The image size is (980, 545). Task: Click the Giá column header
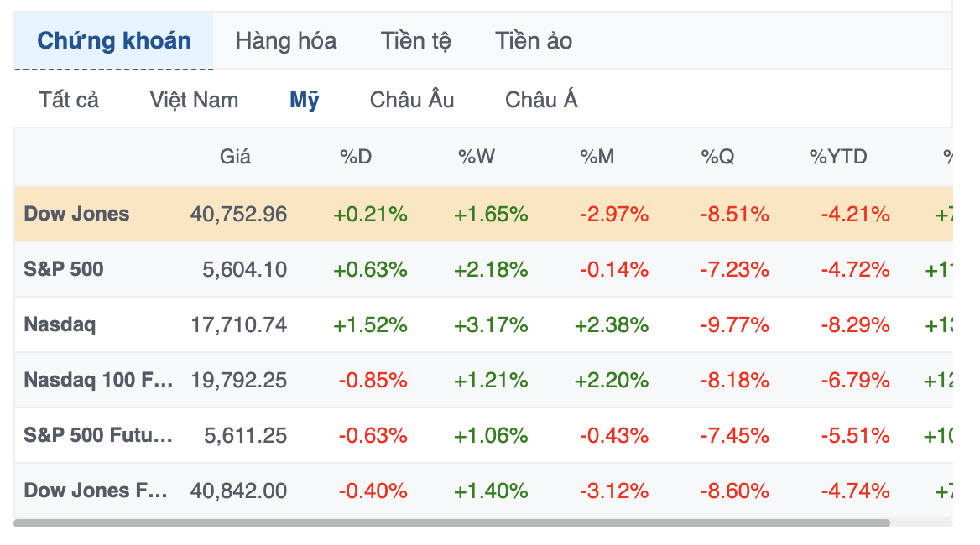coord(236,157)
